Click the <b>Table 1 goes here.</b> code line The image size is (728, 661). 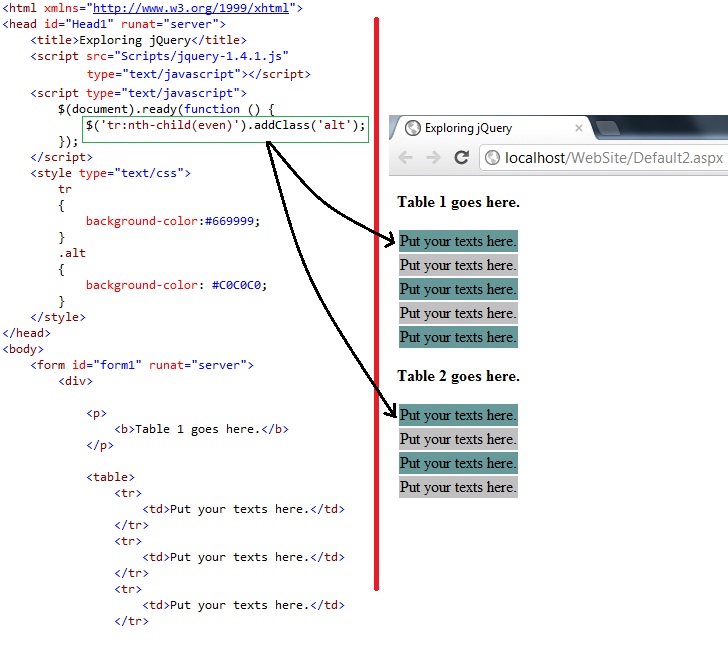[202, 429]
